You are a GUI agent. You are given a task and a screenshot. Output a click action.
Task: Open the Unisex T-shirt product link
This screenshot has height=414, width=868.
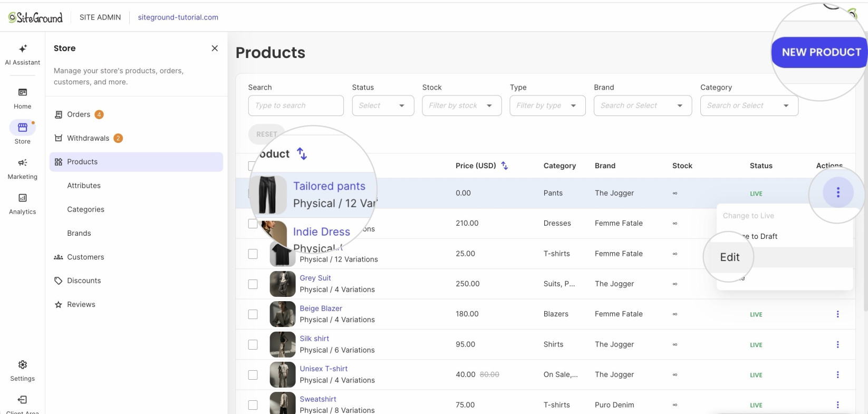coord(324,369)
